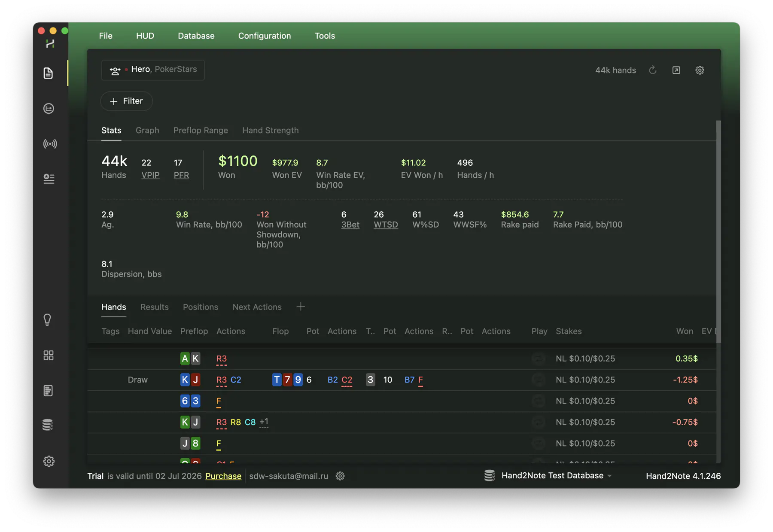Open the reports document icon in sidebar
Screen dimensions: 773x532
[49, 73]
